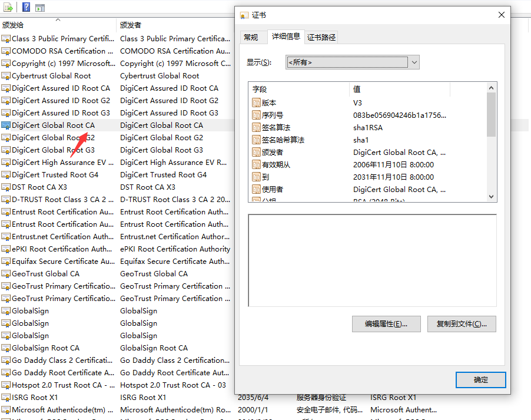Select the DigiCert High Assurance EV certificate name
The image size is (531, 420).
62,163
